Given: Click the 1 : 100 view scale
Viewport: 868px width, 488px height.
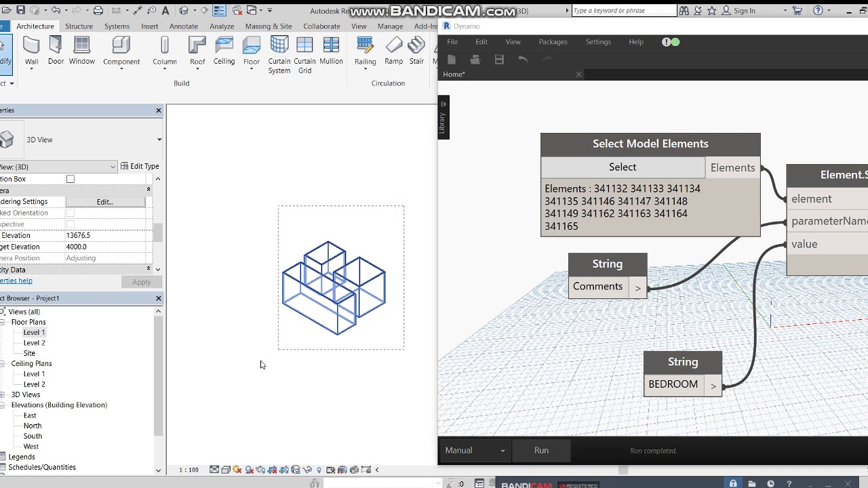Looking at the screenshot, I should [x=189, y=470].
